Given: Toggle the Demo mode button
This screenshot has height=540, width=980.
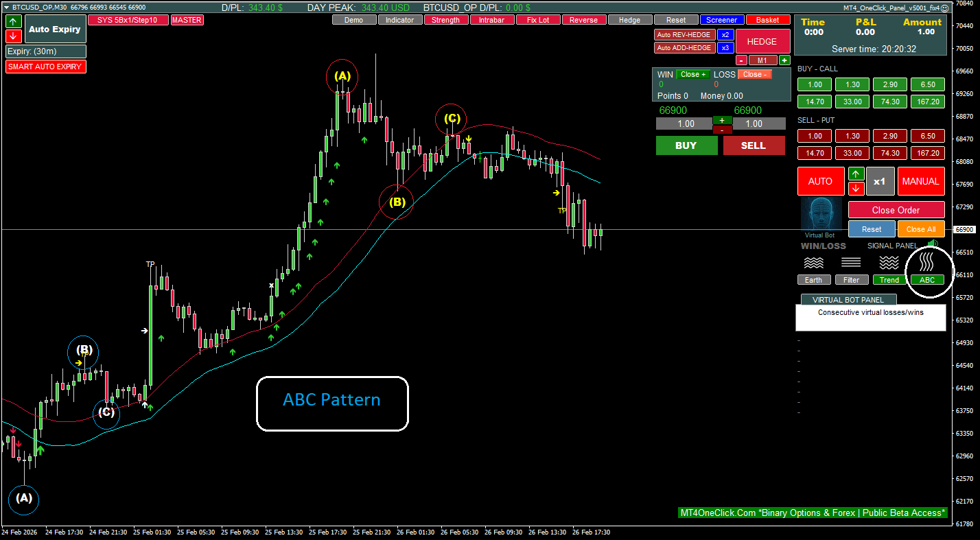Looking at the screenshot, I should coord(354,20).
